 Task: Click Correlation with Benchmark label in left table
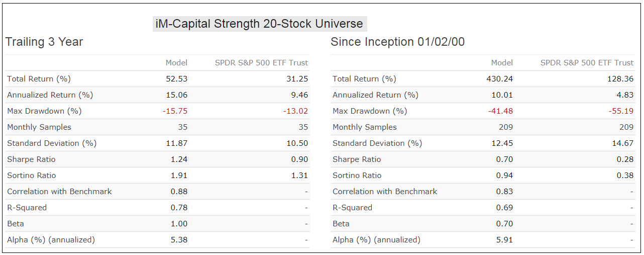[x=59, y=192]
